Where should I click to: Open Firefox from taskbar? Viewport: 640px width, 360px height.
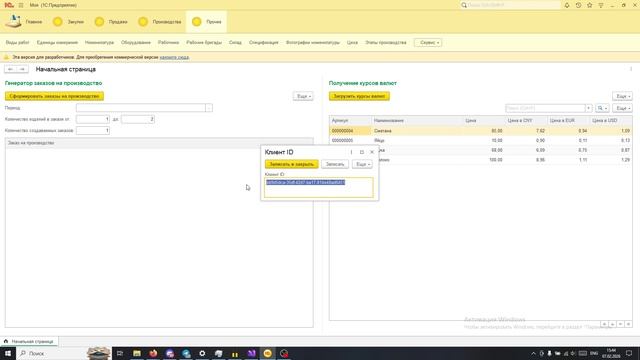153,353
